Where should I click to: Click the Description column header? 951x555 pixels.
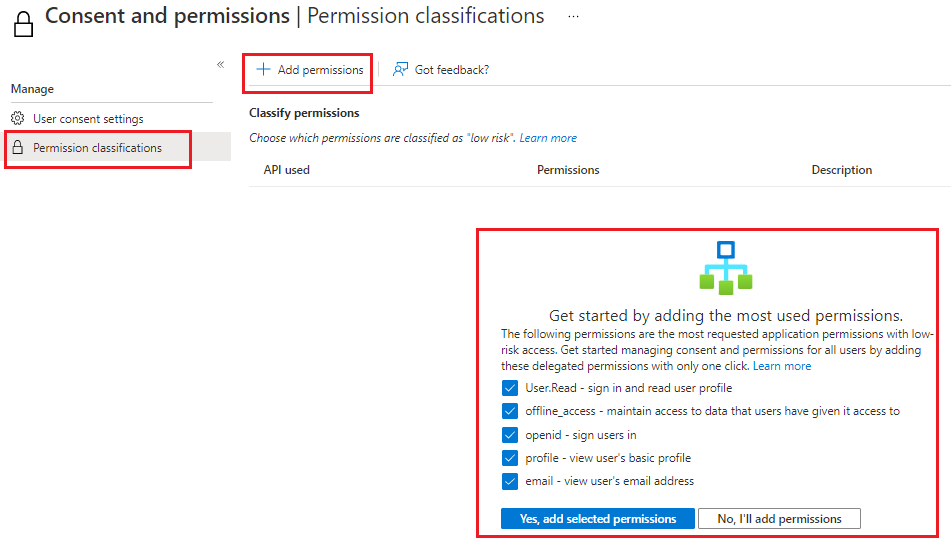(841, 170)
